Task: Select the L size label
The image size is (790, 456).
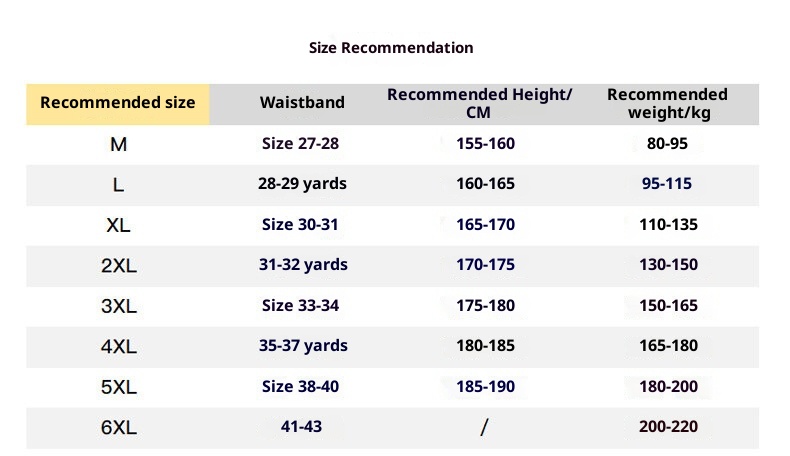Action: (118, 185)
